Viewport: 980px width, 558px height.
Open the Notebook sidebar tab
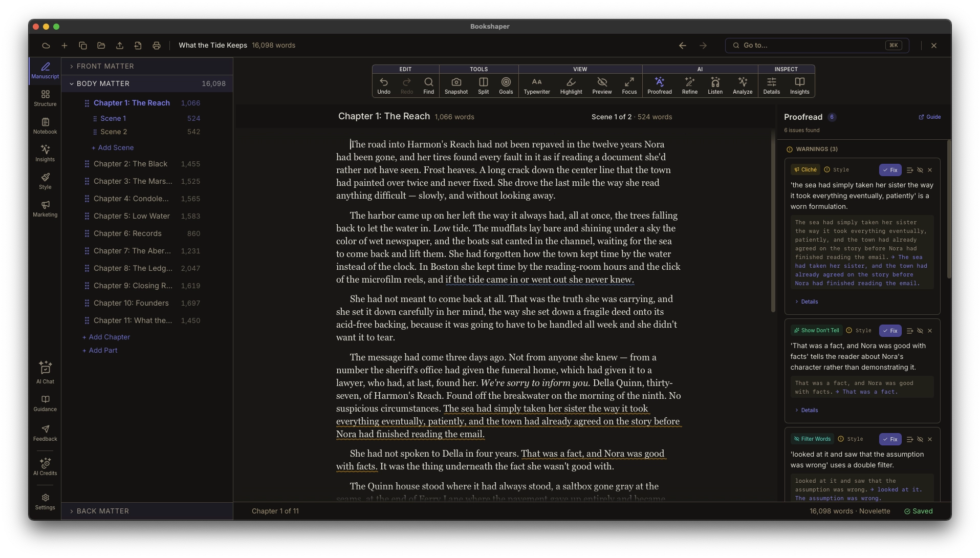pos(45,126)
